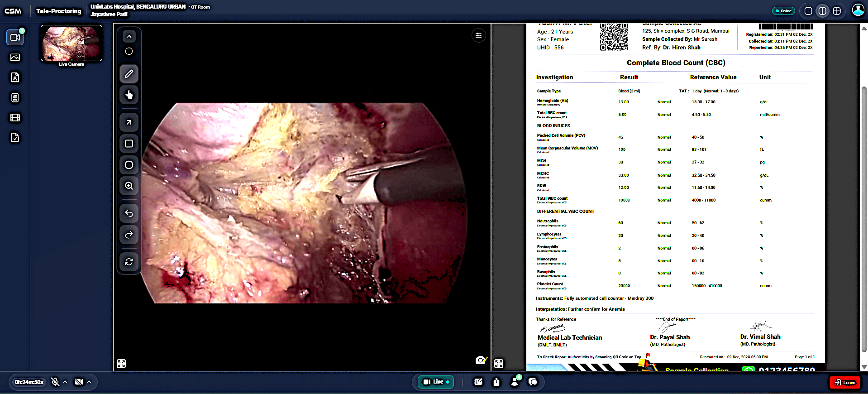Viewport: 868px width, 394px height.
Task: Open the lab report list sidebar icon
Action: (x=15, y=98)
